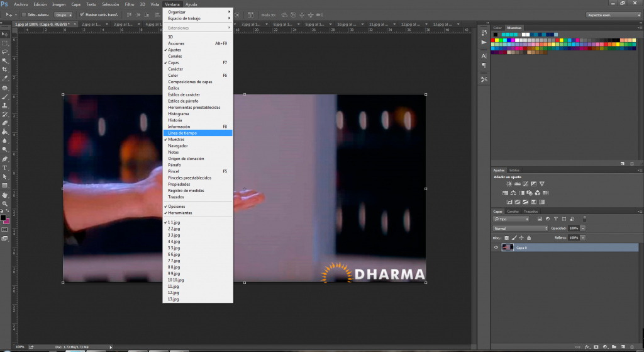The height and width of the screenshot is (352, 644).
Task: Toggle lock position icon
Action: (521, 237)
